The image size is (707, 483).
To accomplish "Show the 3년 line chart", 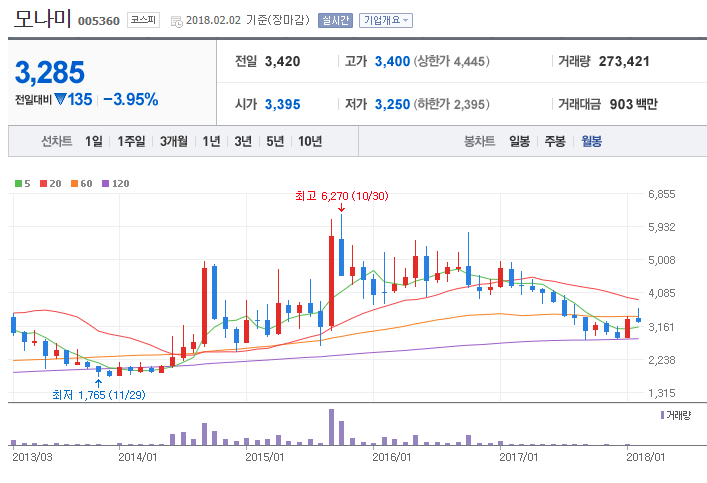I will 243,141.
